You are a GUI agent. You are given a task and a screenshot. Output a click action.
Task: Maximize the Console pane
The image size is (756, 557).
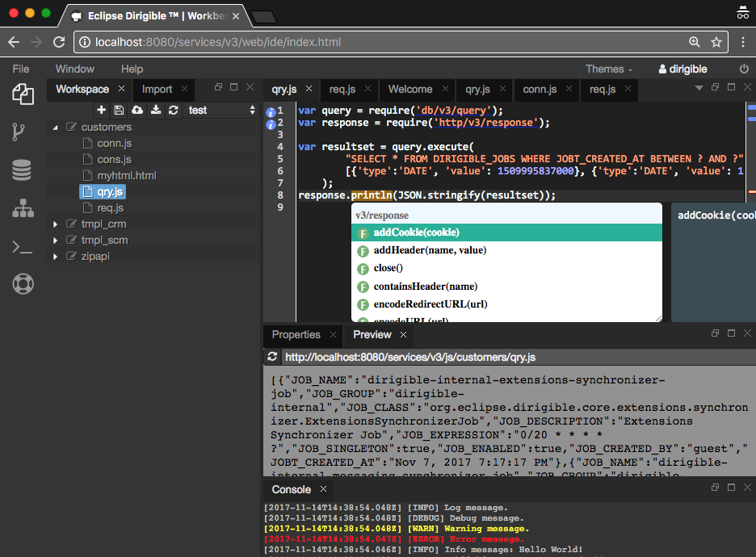pyautogui.click(x=731, y=488)
